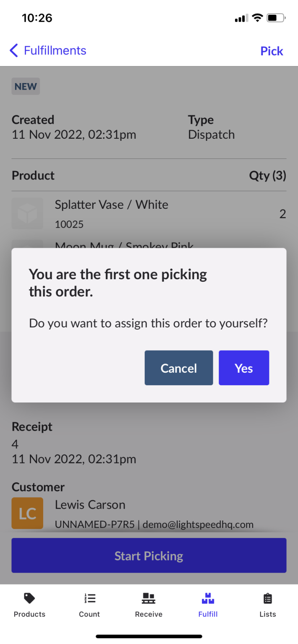Tap the back chevron arrow icon
This screenshot has width=298, height=644.
14,51
